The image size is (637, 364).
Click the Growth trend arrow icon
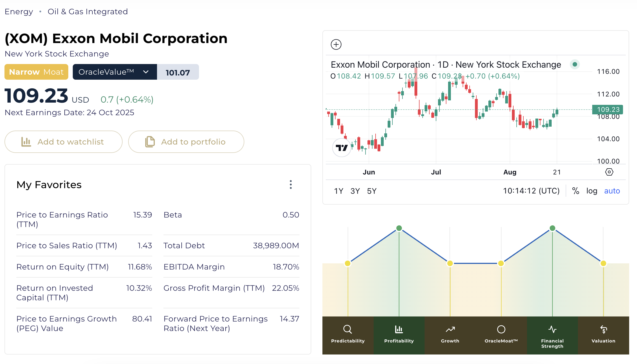[450, 330]
